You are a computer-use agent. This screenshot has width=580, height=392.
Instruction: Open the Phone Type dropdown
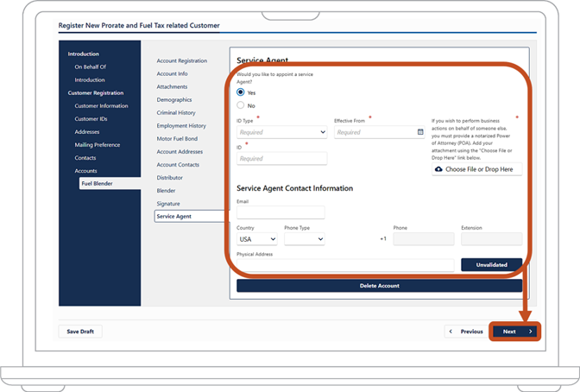point(305,239)
